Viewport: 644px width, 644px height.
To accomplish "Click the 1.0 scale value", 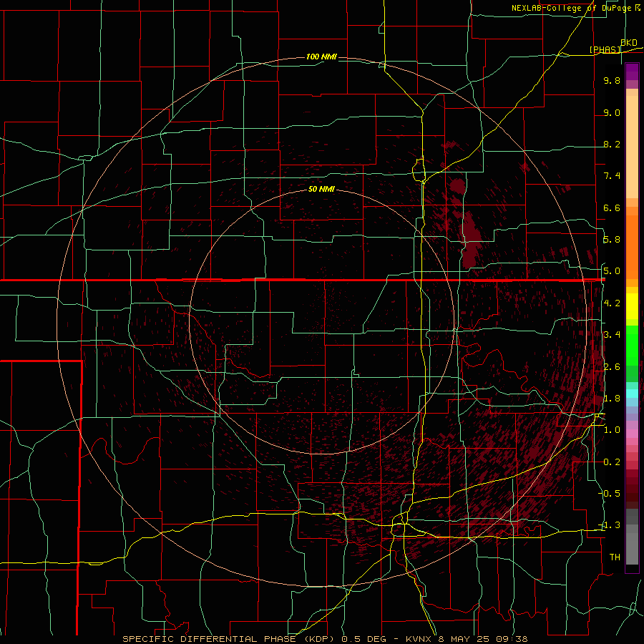I will pos(612,430).
